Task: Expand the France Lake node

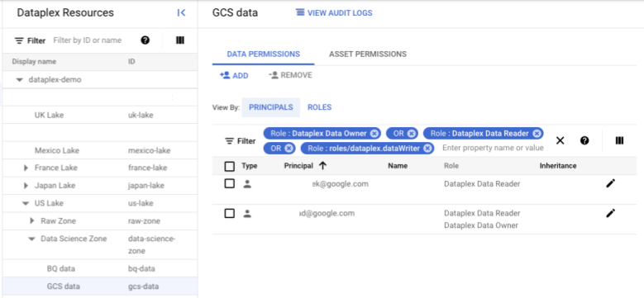Action: [x=26, y=168]
